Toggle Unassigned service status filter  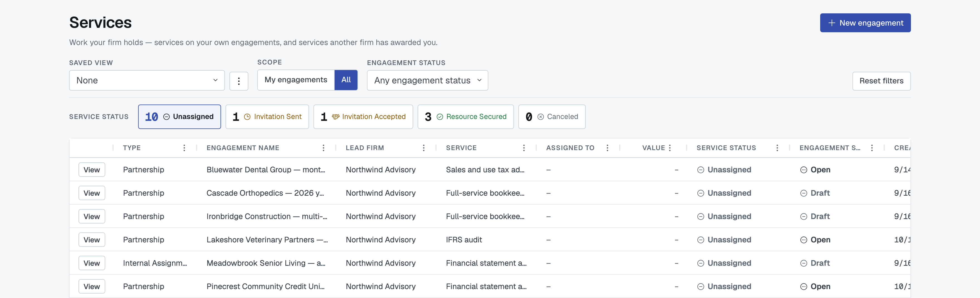[x=179, y=117]
